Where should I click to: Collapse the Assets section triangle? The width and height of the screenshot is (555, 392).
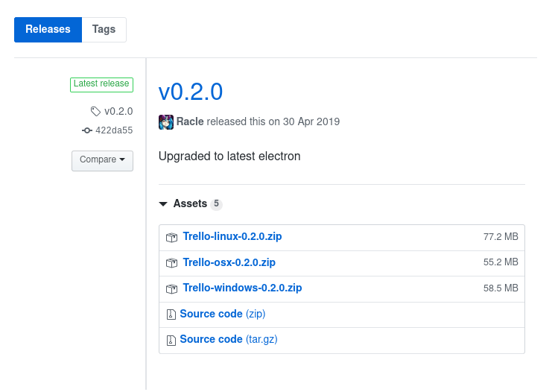[163, 204]
